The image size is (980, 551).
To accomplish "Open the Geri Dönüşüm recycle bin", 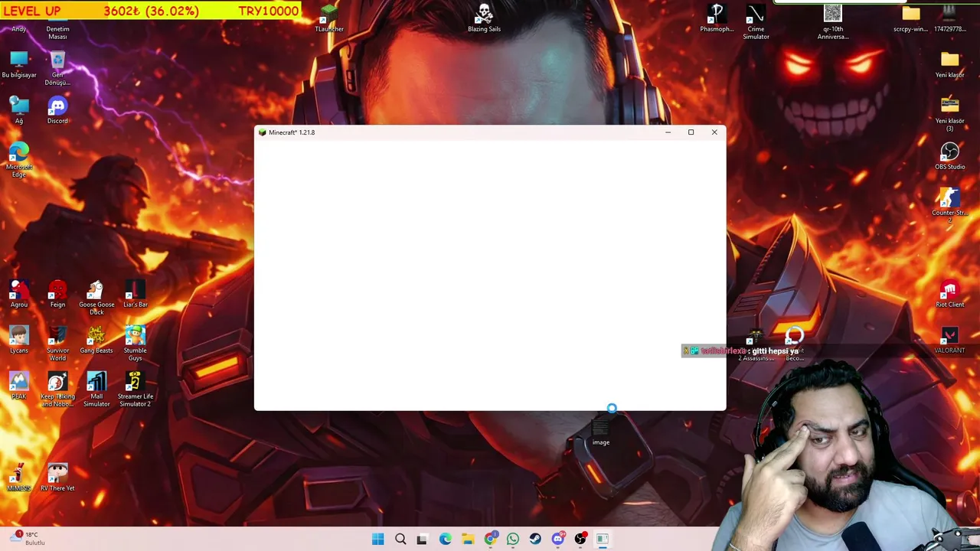I will [x=57, y=67].
